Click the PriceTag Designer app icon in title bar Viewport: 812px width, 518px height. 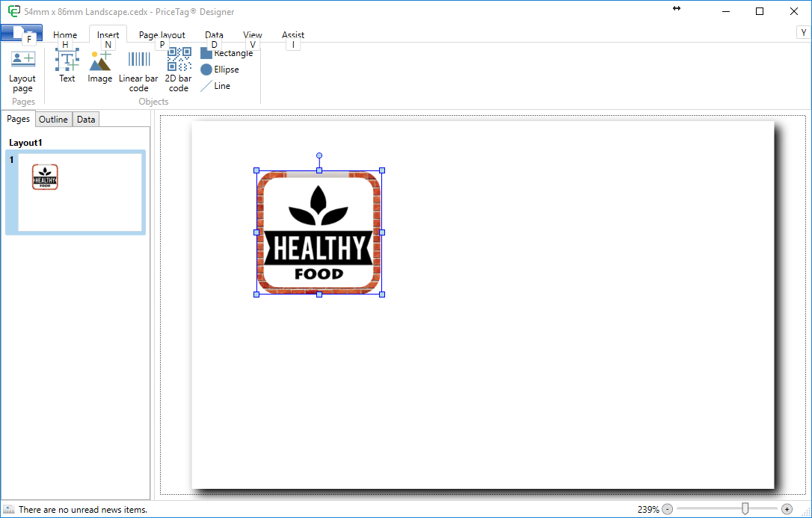coord(14,11)
